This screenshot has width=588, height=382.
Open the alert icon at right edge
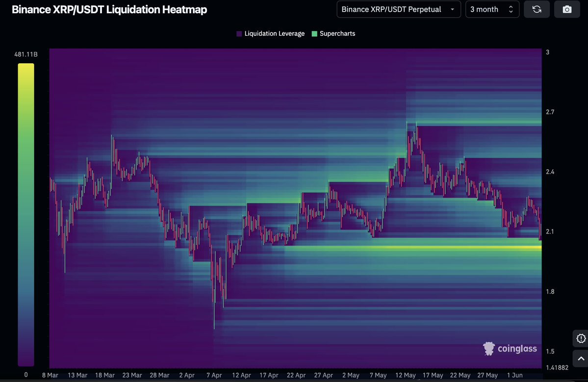(581, 338)
